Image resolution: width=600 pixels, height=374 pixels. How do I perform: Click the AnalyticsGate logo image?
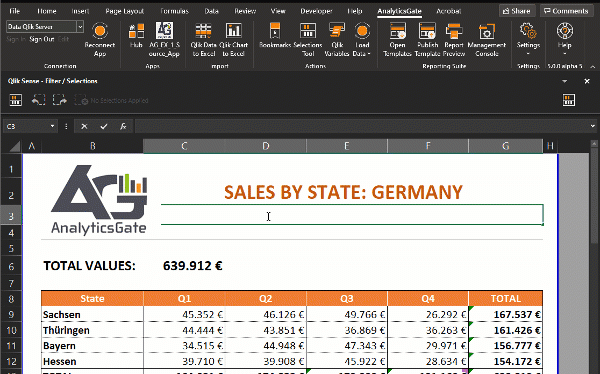pos(99,200)
